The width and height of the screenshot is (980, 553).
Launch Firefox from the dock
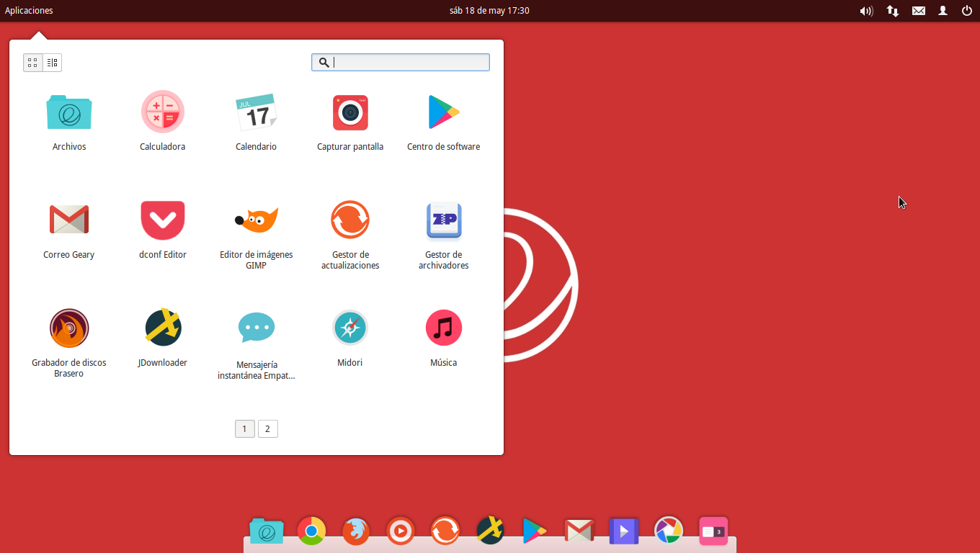pos(356,531)
